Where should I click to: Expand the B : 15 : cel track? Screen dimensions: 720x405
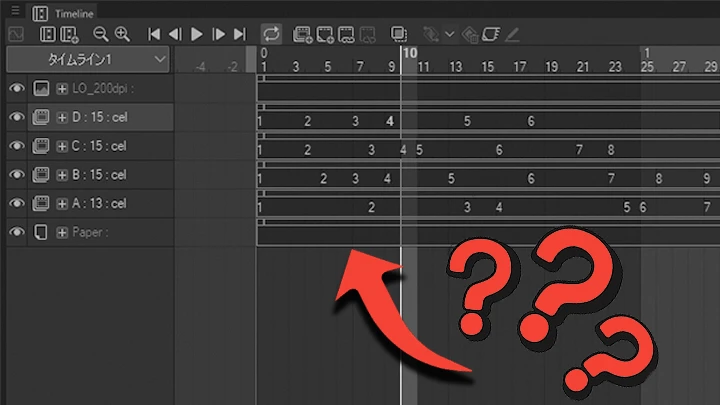pos(62,175)
